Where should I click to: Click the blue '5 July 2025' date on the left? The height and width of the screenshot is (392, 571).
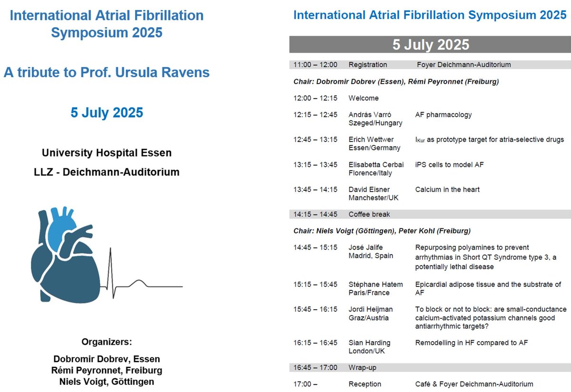107,113
